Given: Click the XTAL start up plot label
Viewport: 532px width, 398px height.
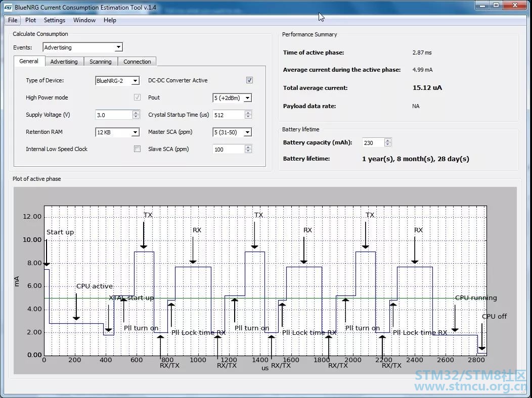Looking at the screenshot, I should point(131,297).
